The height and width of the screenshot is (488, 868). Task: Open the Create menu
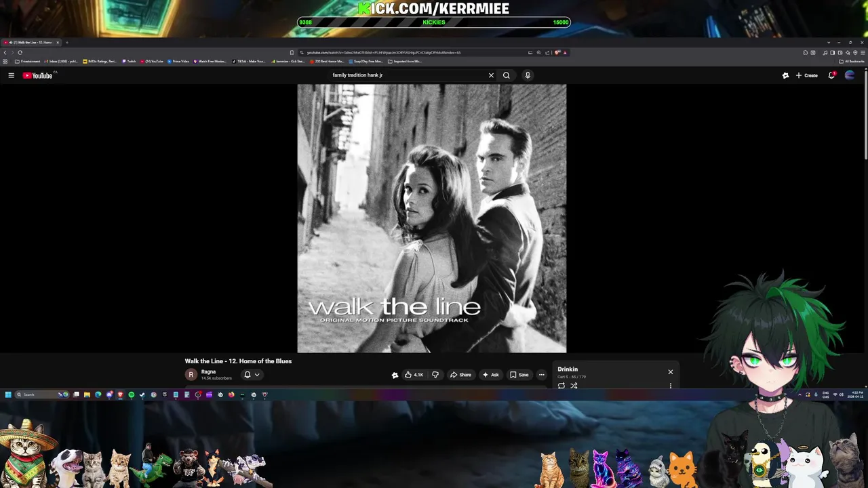[806, 75]
